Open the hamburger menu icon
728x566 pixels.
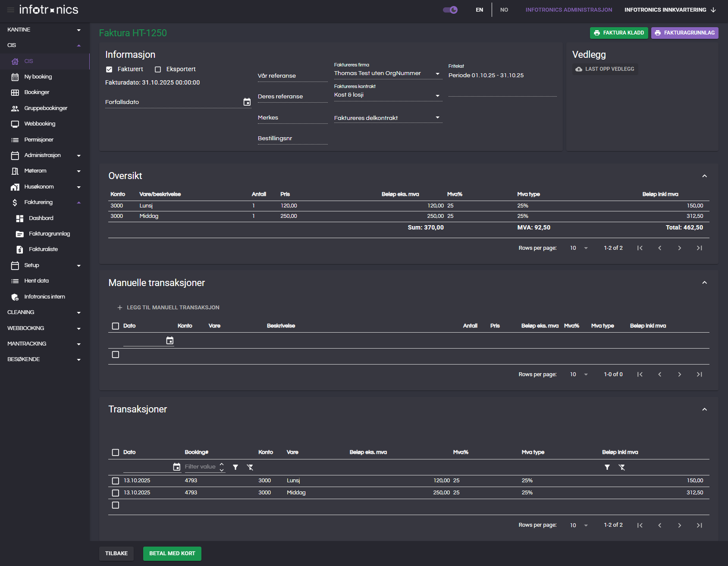coord(10,10)
